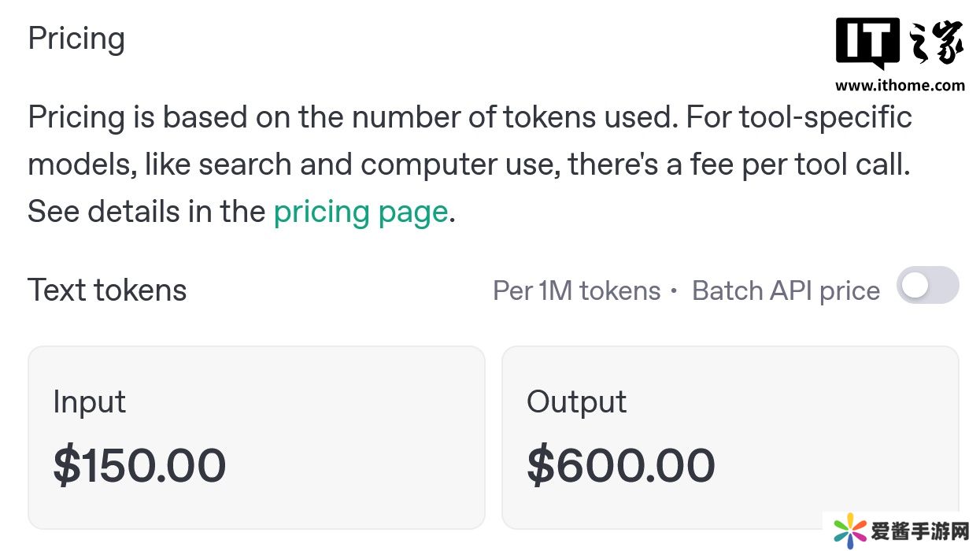Click the Pricing section heading
This screenshot has height=551, width=980.
click(76, 39)
